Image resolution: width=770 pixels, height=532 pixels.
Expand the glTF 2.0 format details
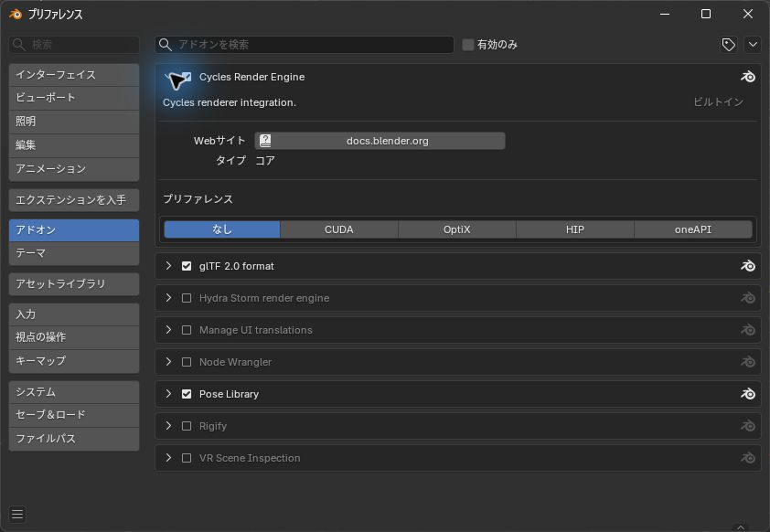(x=168, y=266)
